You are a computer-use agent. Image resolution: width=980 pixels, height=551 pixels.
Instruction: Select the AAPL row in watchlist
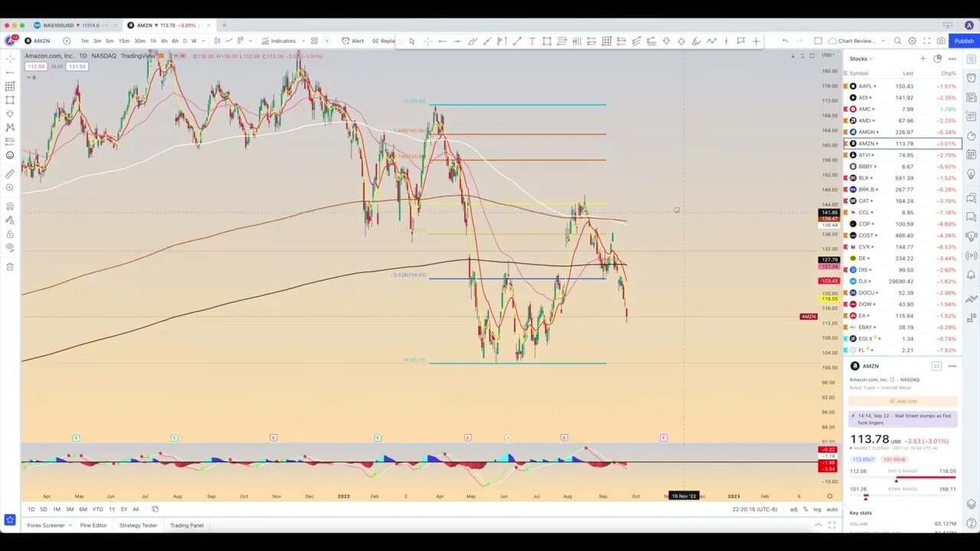(902, 86)
